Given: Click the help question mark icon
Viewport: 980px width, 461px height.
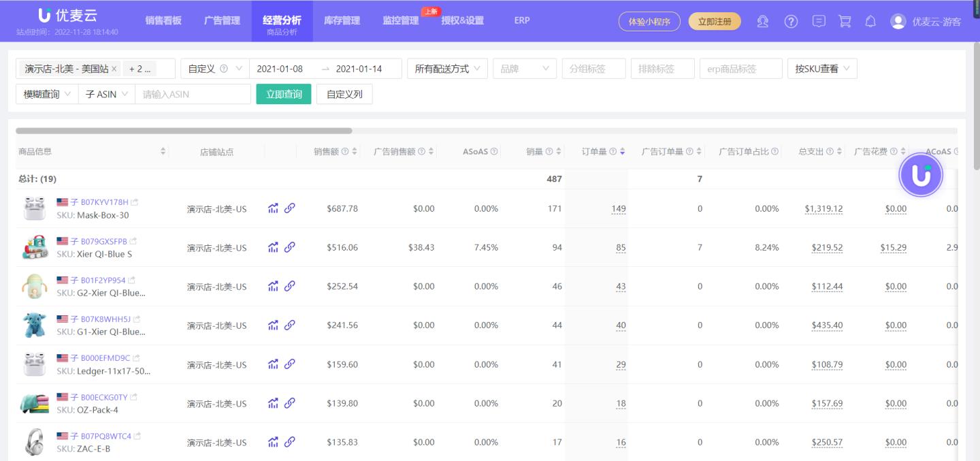Looking at the screenshot, I should pos(790,21).
